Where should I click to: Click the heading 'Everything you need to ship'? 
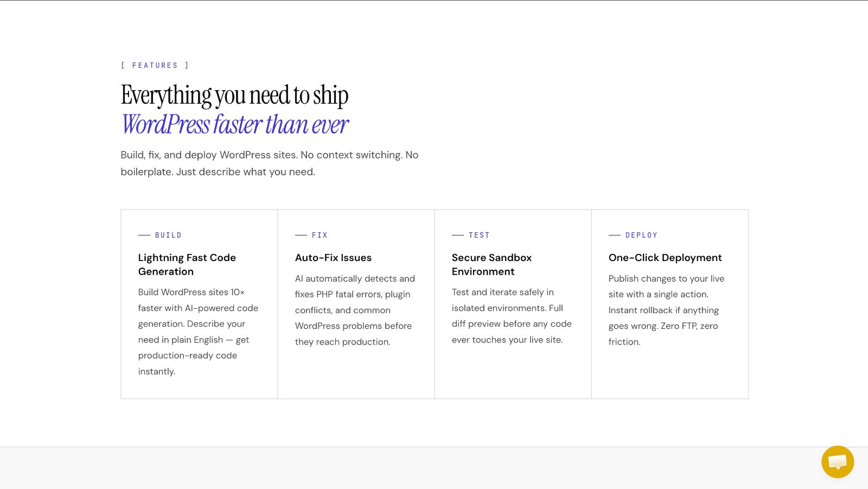click(234, 95)
